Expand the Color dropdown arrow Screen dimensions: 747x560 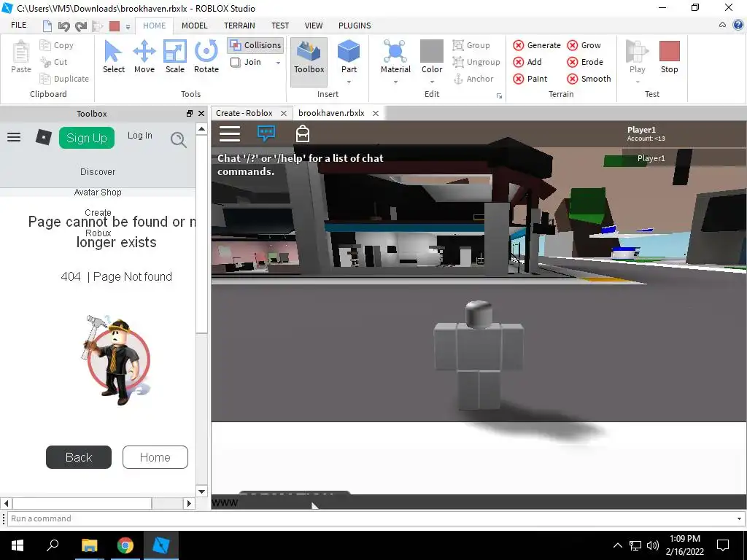point(432,82)
